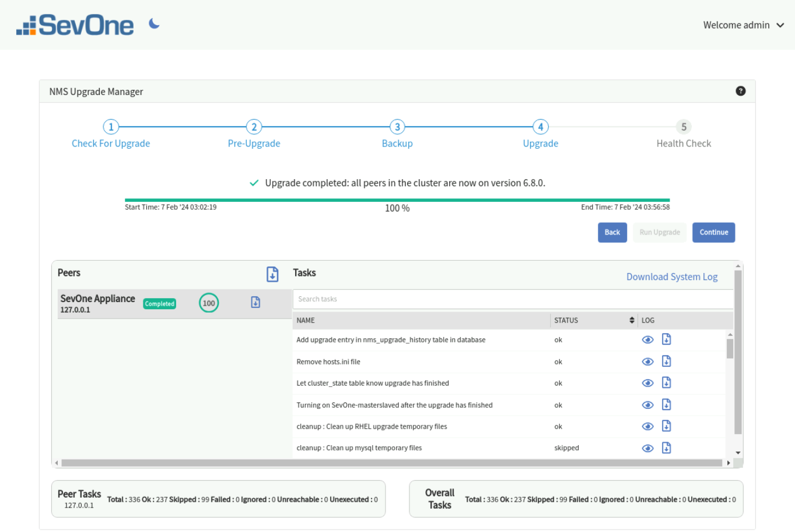Click the 100 percent progress circle
The height and width of the screenshot is (532, 795).
[x=209, y=303]
